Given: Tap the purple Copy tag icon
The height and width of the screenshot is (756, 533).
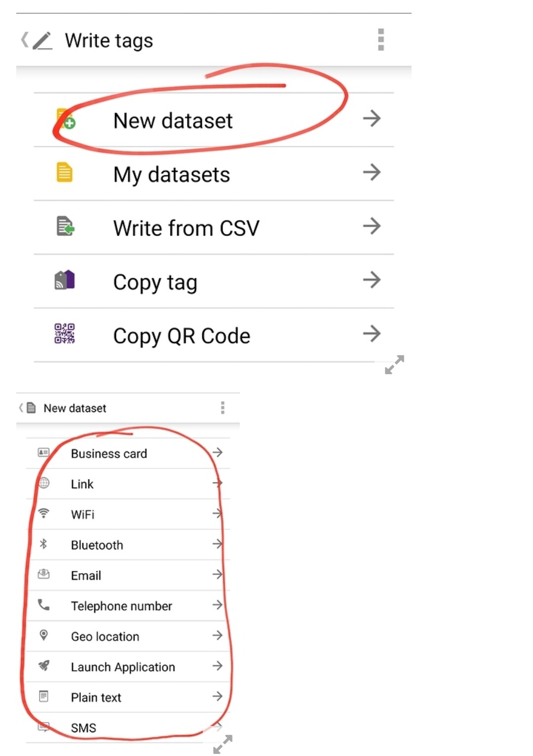Looking at the screenshot, I should tap(65, 279).
